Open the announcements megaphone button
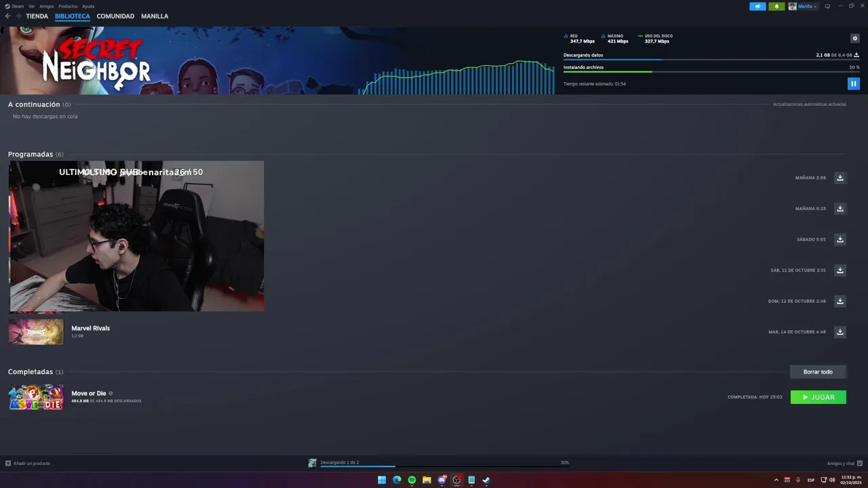The width and height of the screenshot is (868, 488). pos(757,6)
